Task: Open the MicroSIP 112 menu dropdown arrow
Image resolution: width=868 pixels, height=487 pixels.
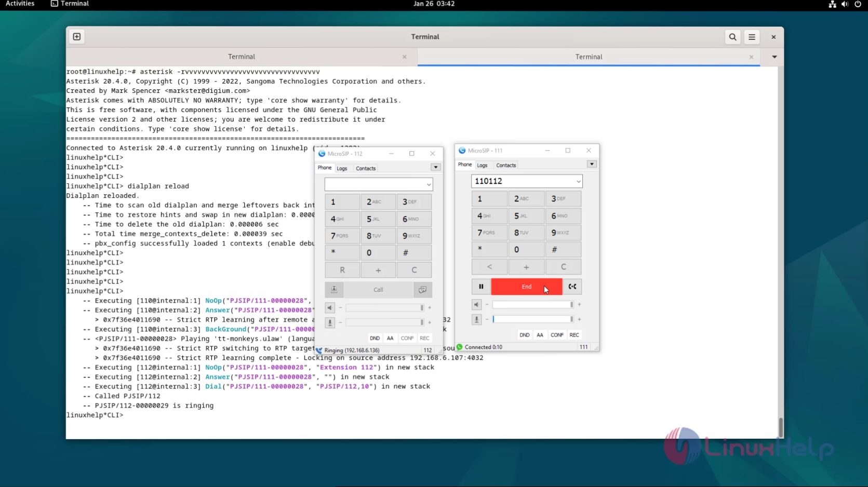Action: (436, 168)
